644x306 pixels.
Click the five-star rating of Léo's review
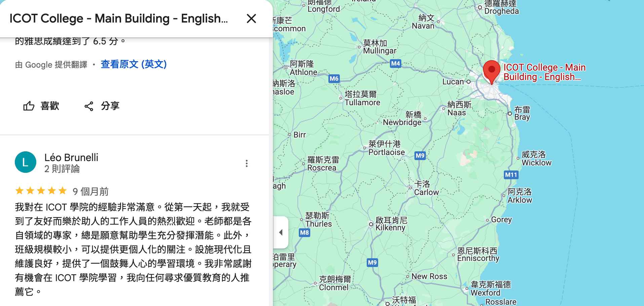pyautogui.click(x=41, y=191)
